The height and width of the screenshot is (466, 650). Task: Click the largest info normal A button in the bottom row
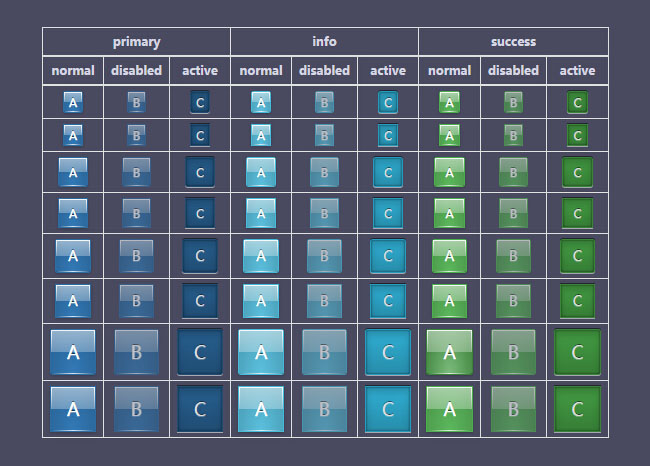261,409
